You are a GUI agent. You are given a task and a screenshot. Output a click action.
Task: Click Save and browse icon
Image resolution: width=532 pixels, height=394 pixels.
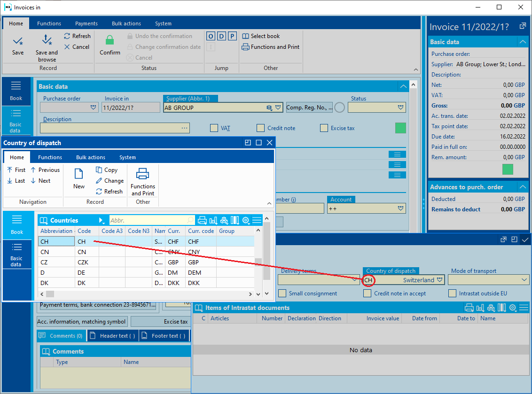47,39
